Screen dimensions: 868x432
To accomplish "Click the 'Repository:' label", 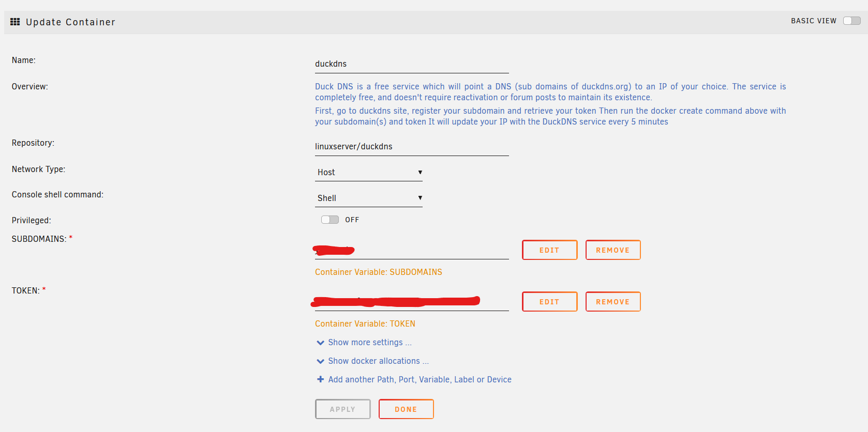I will (x=33, y=143).
